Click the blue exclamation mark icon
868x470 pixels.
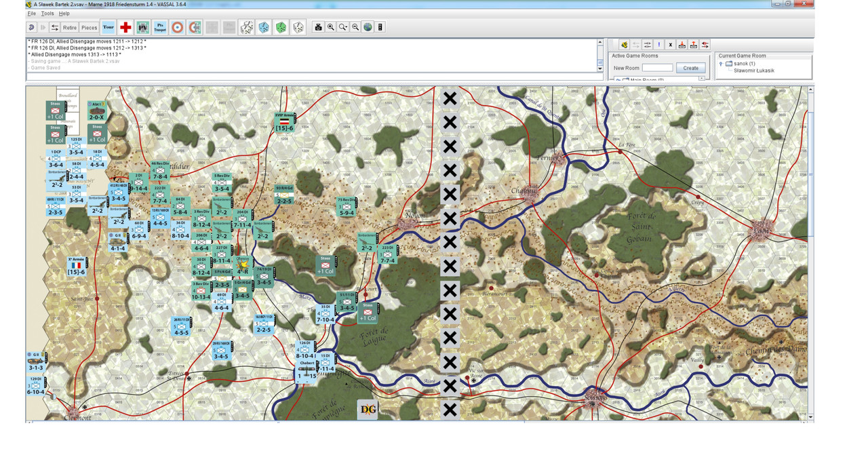pyautogui.click(x=659, y=45)
